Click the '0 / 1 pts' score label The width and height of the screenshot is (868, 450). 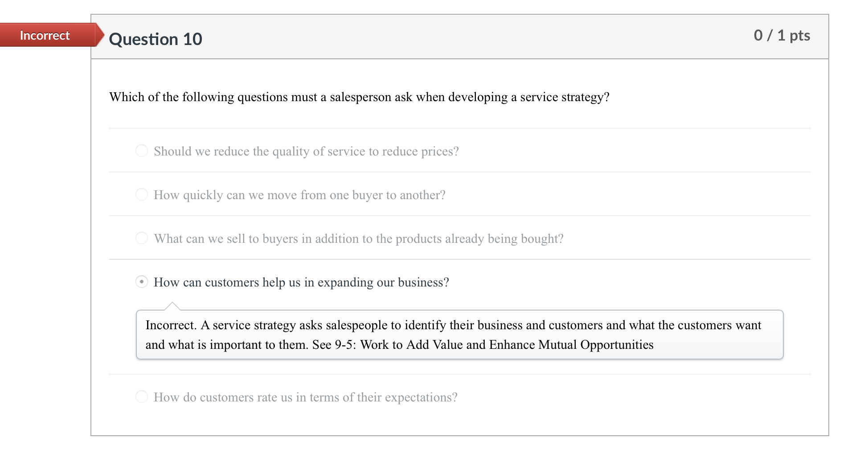pyautogui.click(x=782, y=35)
